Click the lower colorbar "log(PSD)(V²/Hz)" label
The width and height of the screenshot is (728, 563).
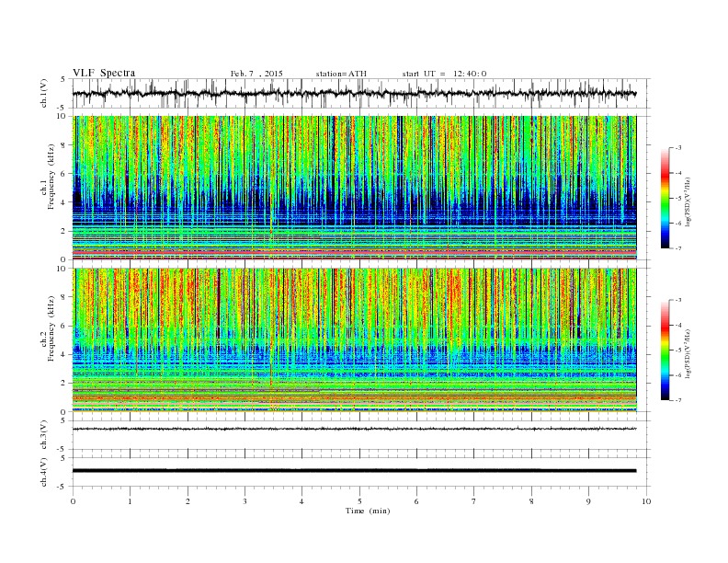(x=688, y=353)
